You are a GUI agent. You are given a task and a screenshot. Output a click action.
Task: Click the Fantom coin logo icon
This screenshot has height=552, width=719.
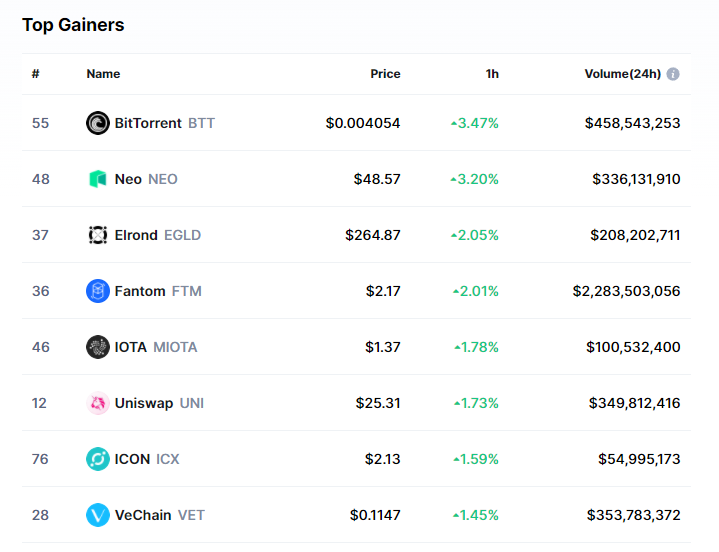coord(97,291)
